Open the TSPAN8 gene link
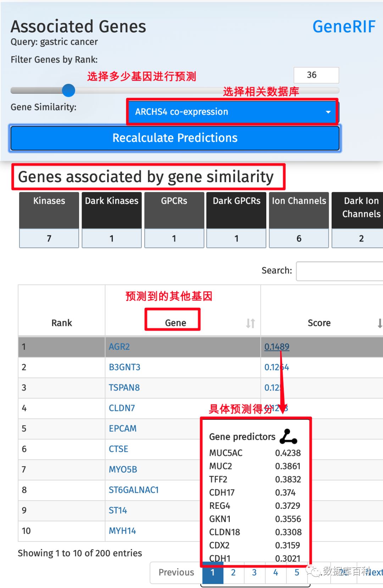383x588 pixels. pyautogui.click(x=124, y=387)
